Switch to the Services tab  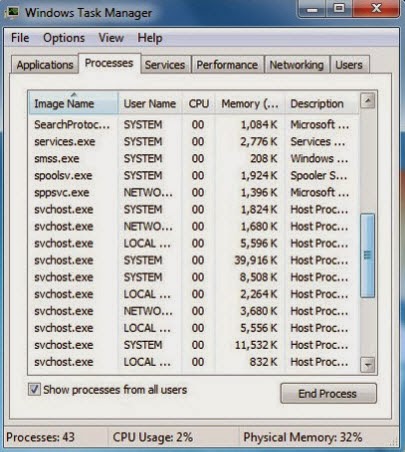[165, 65]
